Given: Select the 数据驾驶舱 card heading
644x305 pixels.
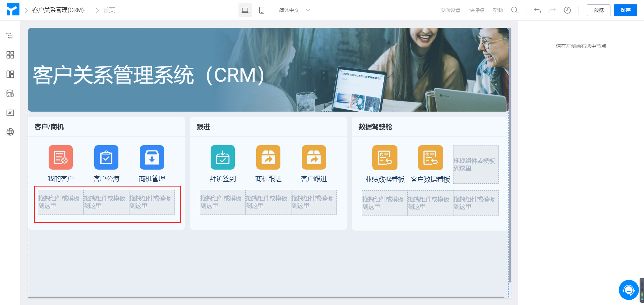Looking at the screenshot, I should [x=375, y=127].
